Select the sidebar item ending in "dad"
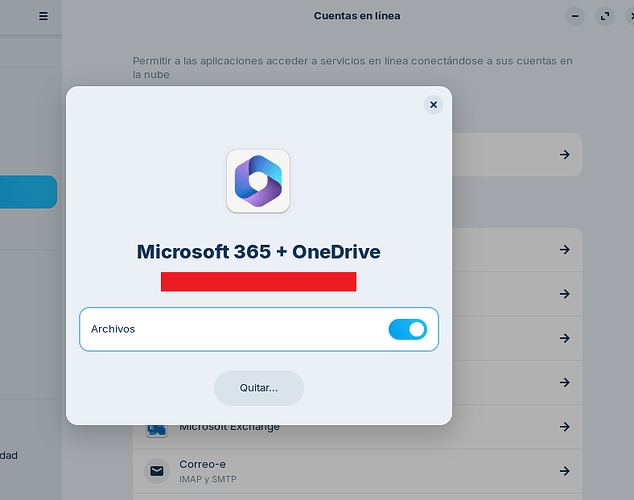The image size is (634, 500). pos(9,455)
